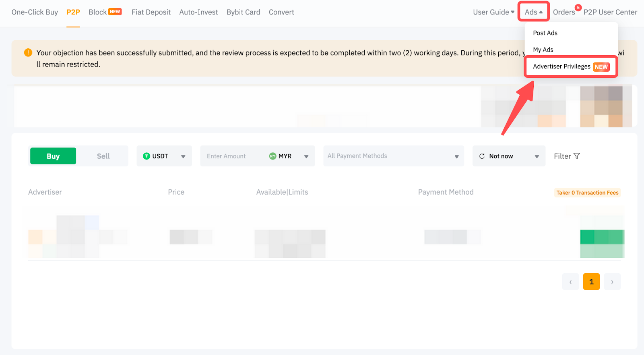
Task: Expand the Not now refresh dropdown
Action: click(537, 156)
